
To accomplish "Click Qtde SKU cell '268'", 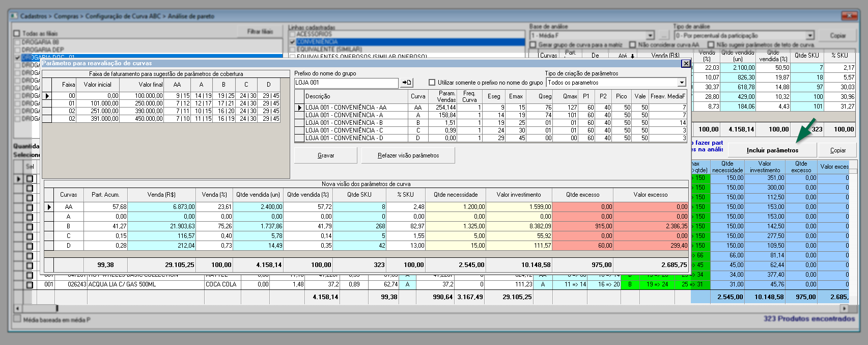I will (x=359, y=226).
